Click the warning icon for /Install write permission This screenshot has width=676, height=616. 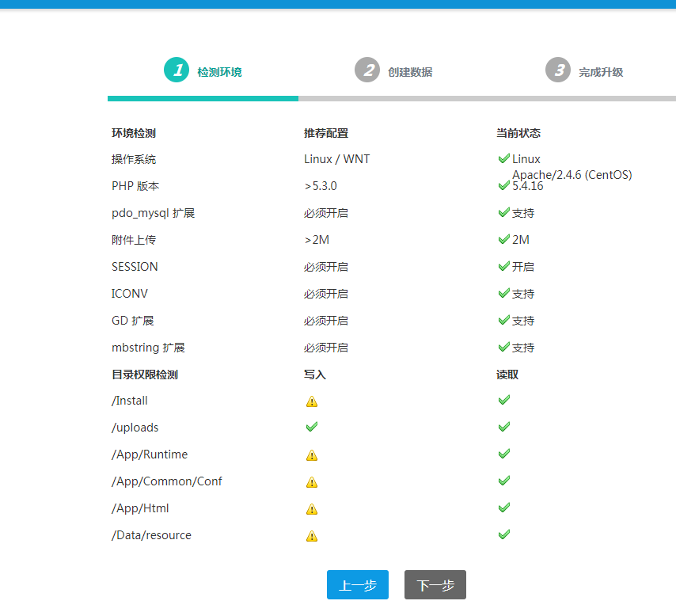pyautogui.click(x=312, y=401)
